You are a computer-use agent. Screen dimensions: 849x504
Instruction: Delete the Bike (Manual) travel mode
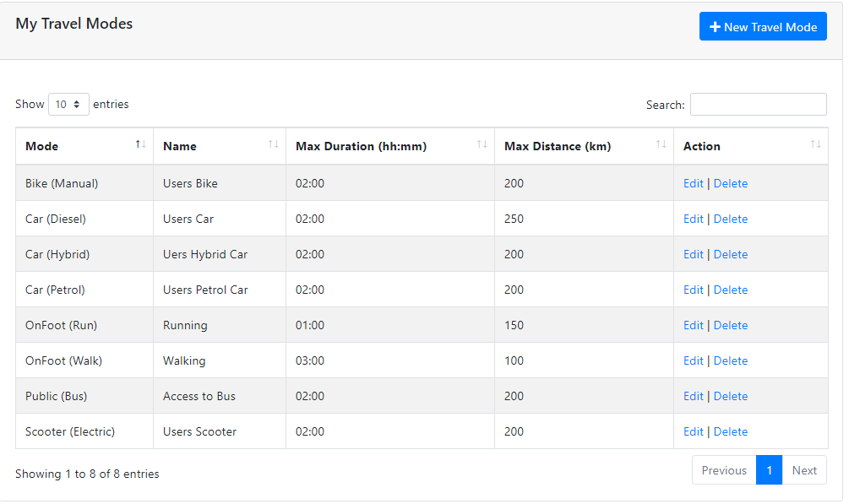[731, 183]
